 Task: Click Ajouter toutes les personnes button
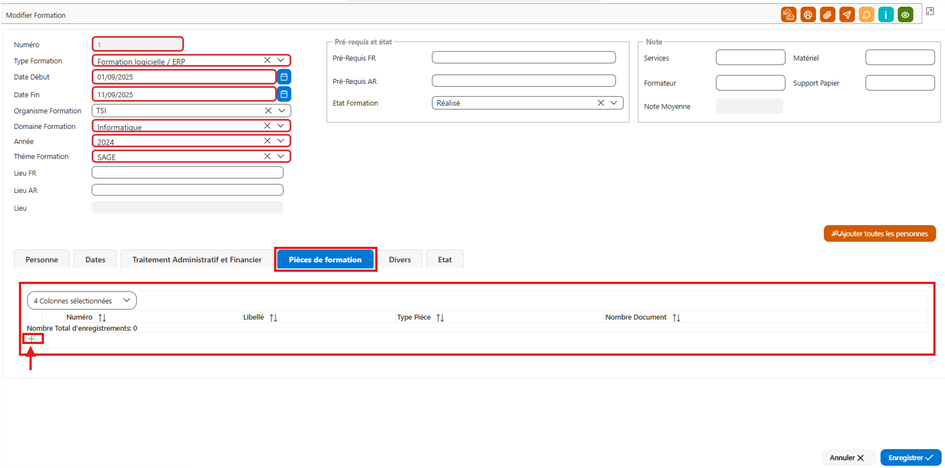(880, 234)
